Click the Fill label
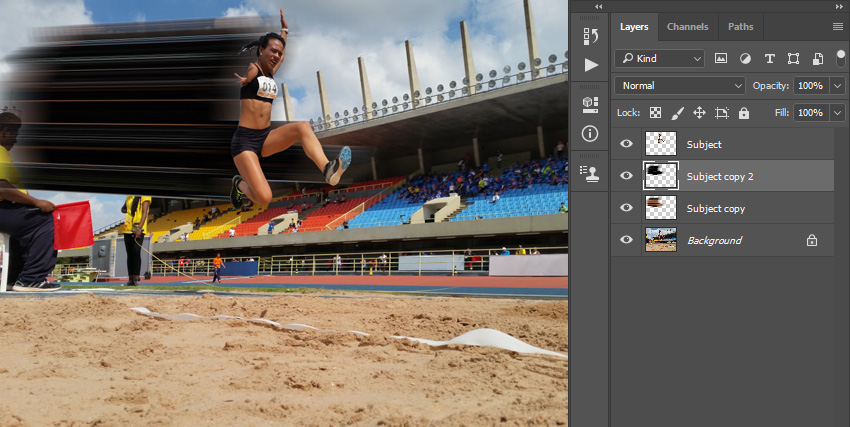Viewport: 850px width, 427px height. [782, 113]
